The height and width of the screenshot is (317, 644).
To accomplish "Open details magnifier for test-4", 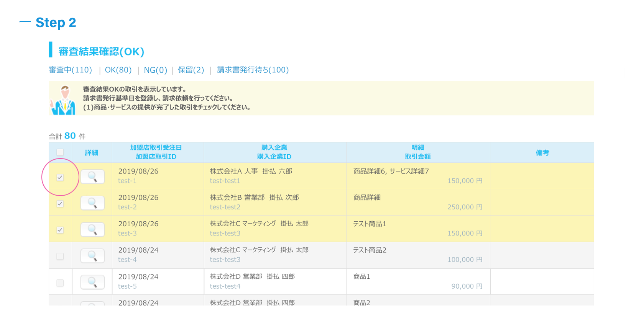I will tap(92, 256).
